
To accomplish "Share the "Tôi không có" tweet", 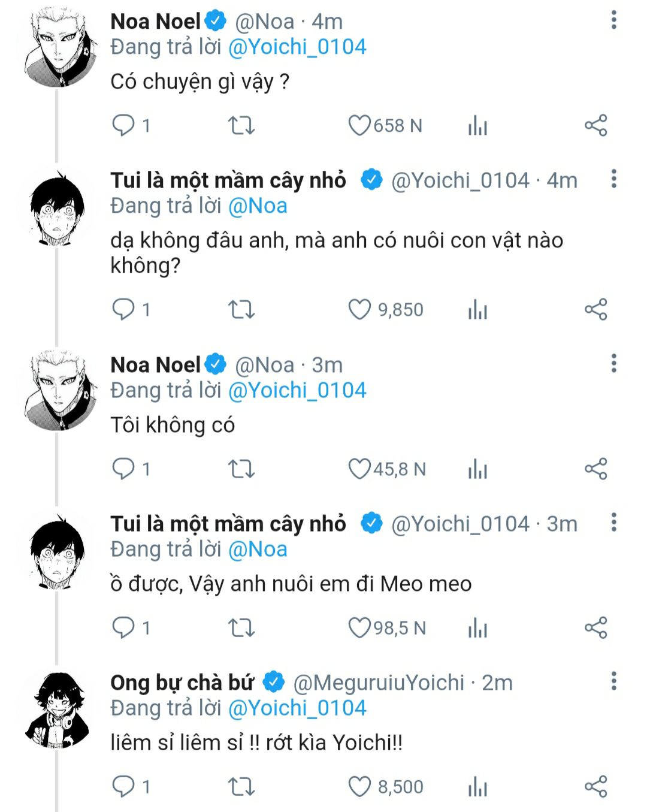I will (595, 469).
